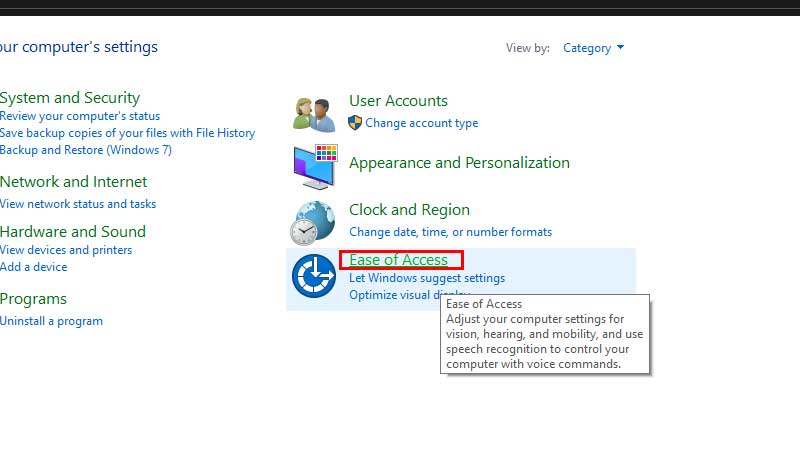Viewport: 800px width, 450px height.
Task: Open the View by Category dropdown
Action: tap(593, 48)
